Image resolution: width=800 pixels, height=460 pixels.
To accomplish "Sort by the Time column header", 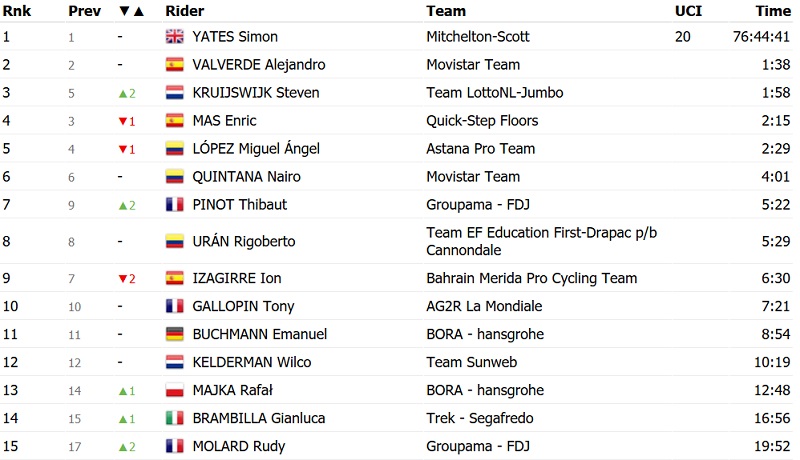I will click(x=773, y=11).
